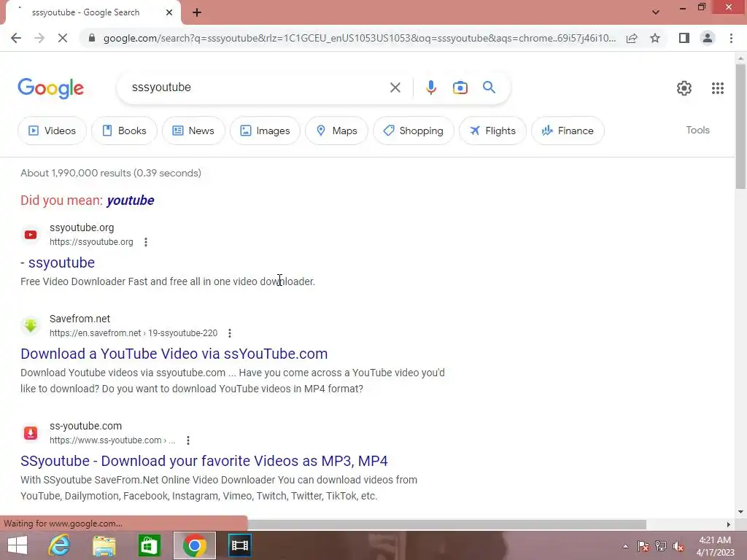Screen dimensions: 747x560
Task: Click the vertical page scrollbar thumb
Action: (x=740, y=126)
